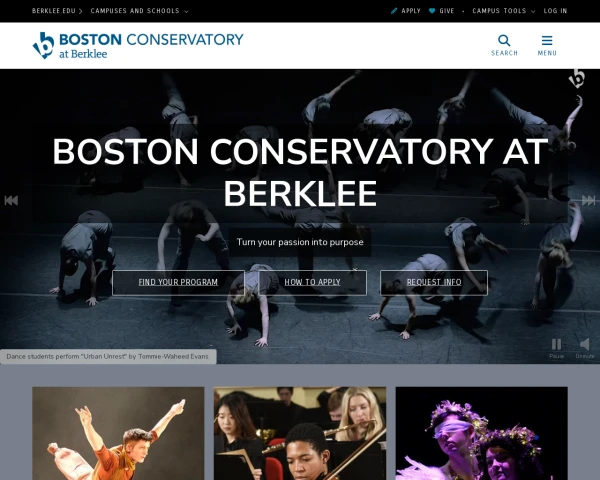Click the Give heart icon
This screenshot has height=480, width=600.
point(432,11)
